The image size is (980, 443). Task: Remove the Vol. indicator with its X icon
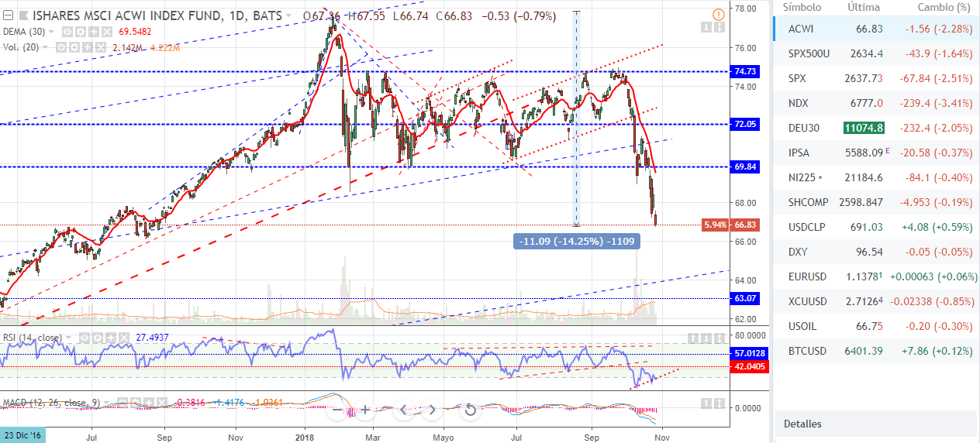pyautogui.click(x=101, y=47)
